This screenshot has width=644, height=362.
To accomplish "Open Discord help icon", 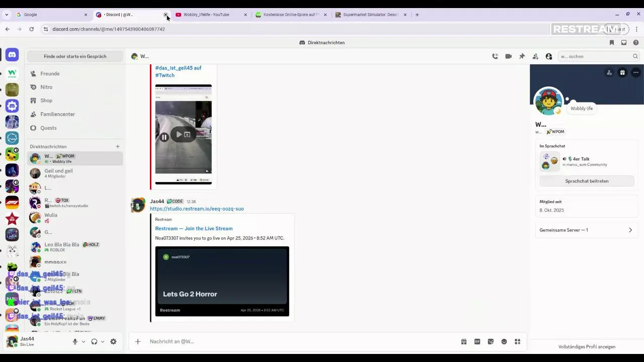I will click(x=636, y=43).
